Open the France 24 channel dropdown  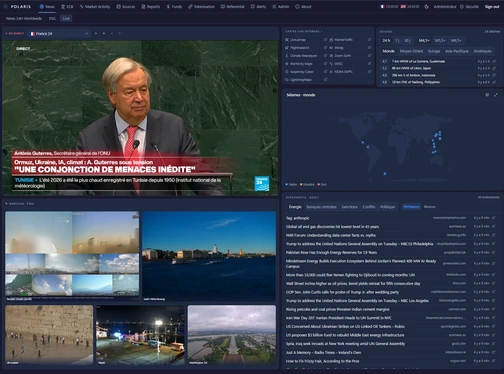pos(59,34)
